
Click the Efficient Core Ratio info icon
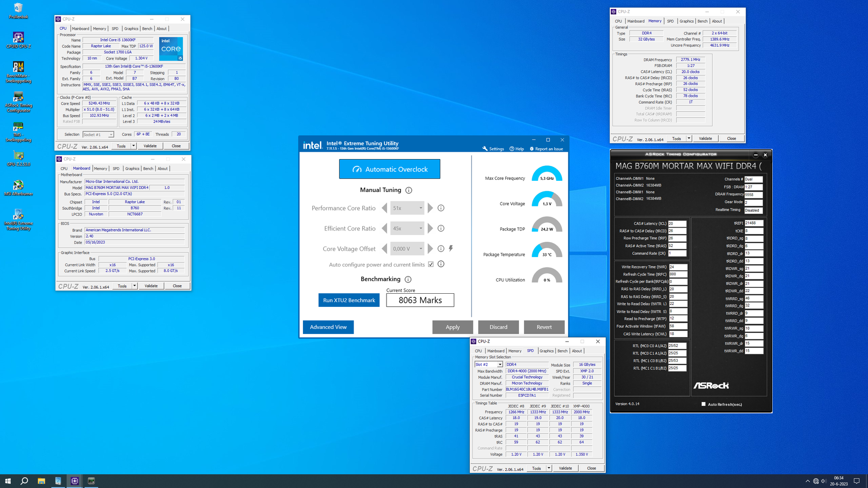[441, 228]
